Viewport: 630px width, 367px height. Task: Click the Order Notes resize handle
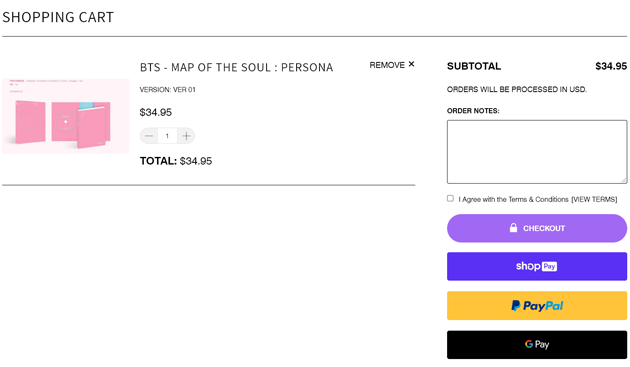click(x=624, y=180)
